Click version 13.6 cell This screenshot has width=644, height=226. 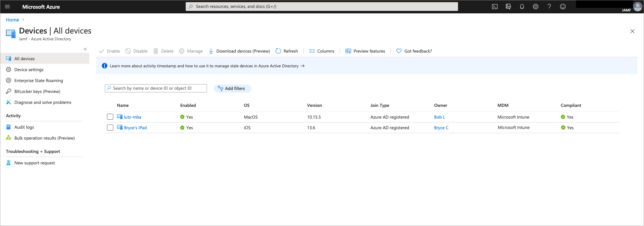coord(311,128)
